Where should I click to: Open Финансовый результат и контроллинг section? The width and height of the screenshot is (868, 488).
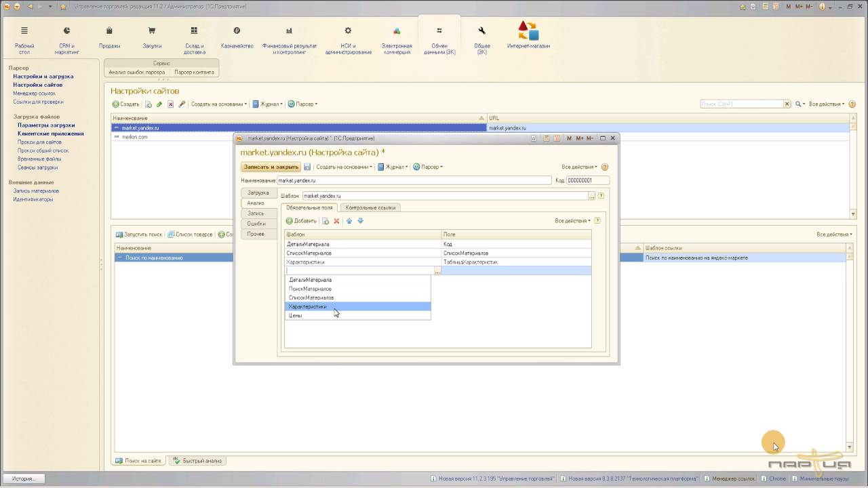coord(290,41)
